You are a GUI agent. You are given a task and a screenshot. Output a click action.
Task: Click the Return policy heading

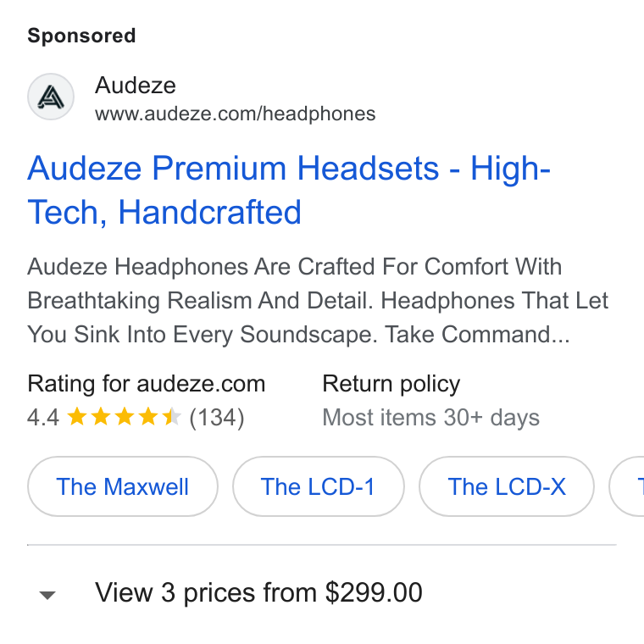(391, 385)
